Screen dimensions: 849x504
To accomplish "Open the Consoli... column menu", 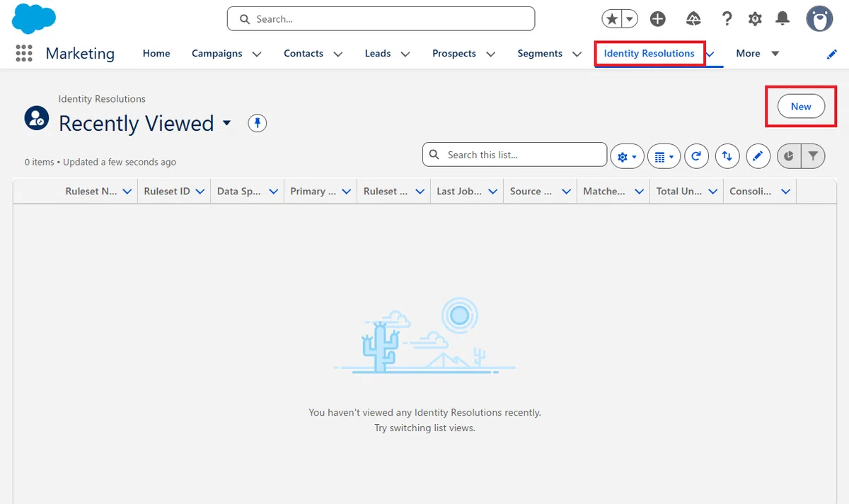I will click(x=785, y=192).
